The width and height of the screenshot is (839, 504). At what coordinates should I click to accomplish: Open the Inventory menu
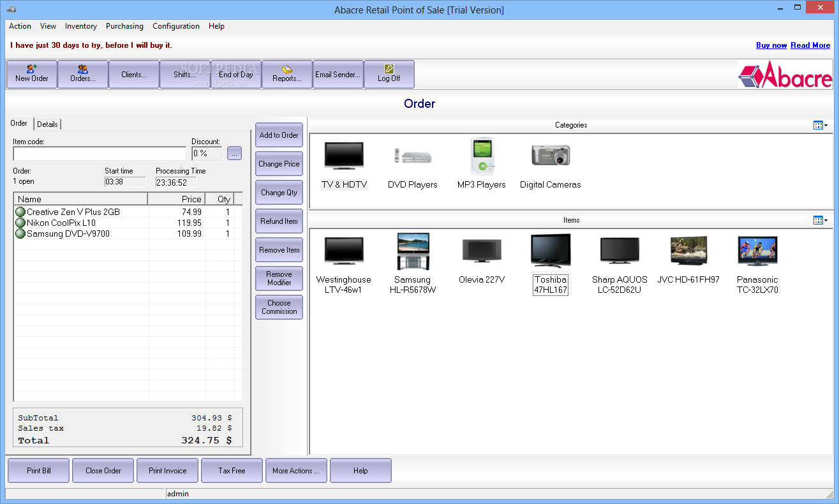[80, 26]
